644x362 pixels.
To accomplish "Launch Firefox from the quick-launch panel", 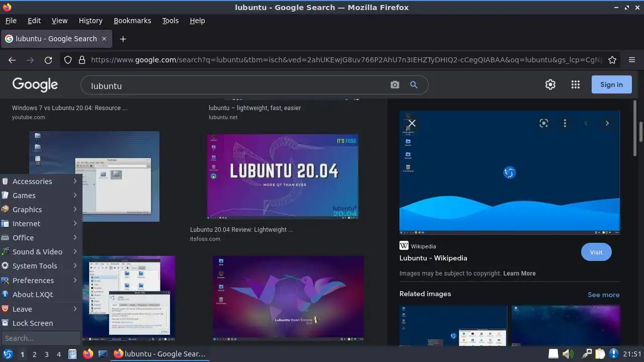I will [x=88, y=354].
